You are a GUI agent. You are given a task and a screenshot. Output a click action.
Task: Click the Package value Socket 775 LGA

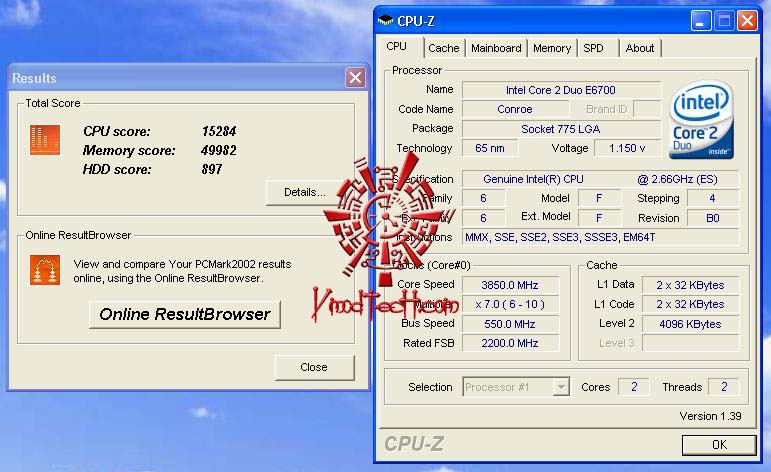(561, 129)
